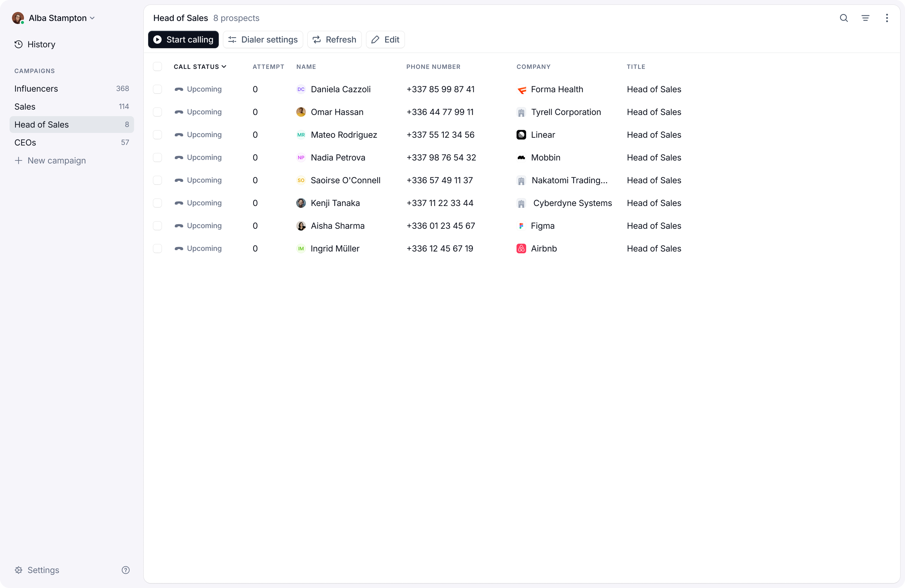Check the row checkbox for Ingrid Müller
Screen dimensions: 905x588
157,248
